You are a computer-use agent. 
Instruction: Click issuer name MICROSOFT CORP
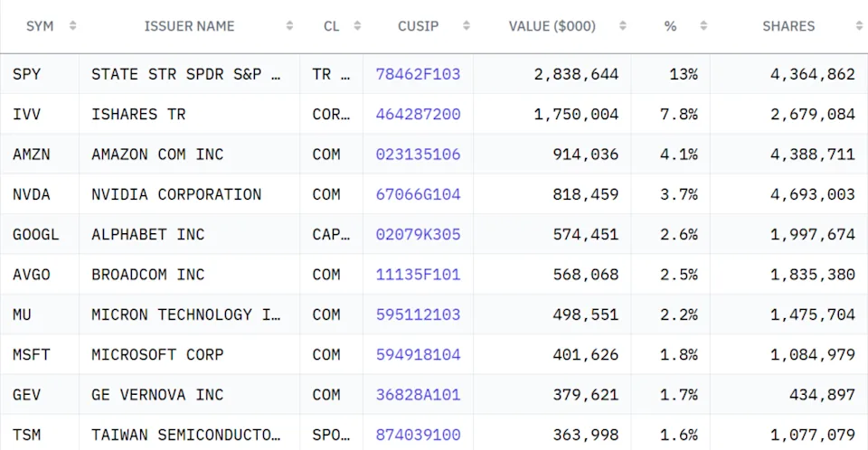point(157,355)
